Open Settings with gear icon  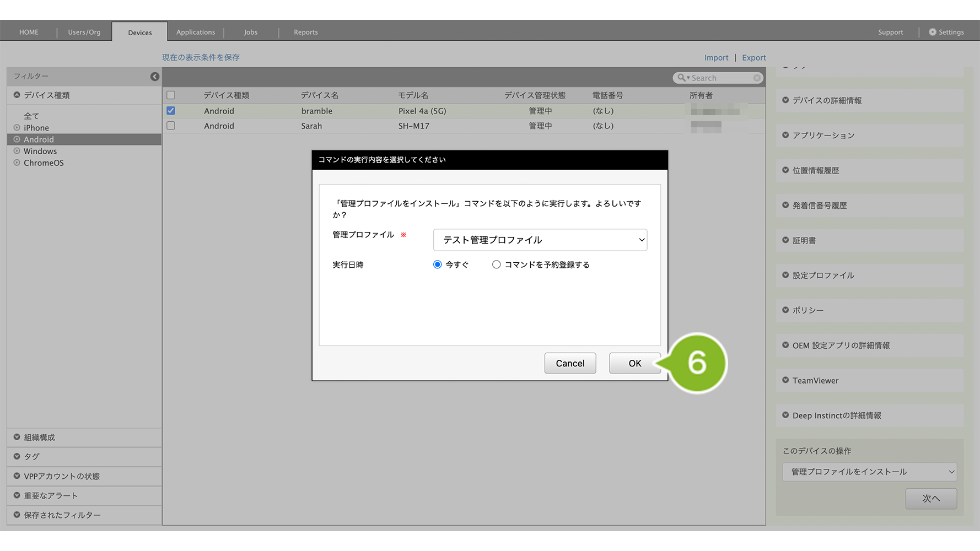pyautogui.click(x=946, y=32)
